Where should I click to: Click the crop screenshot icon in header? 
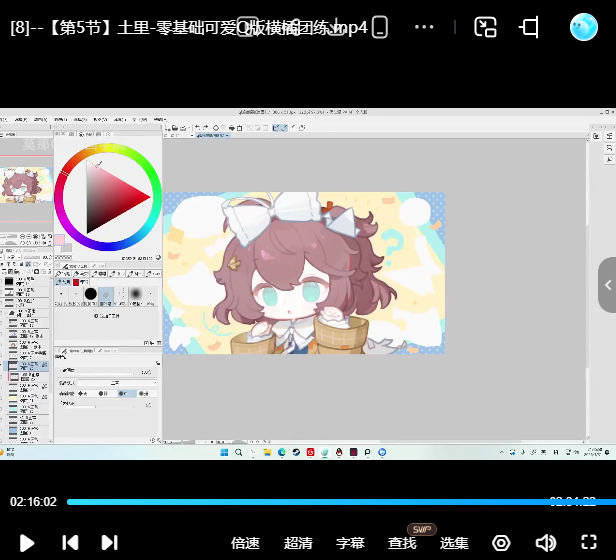click(x=529, y=27)
